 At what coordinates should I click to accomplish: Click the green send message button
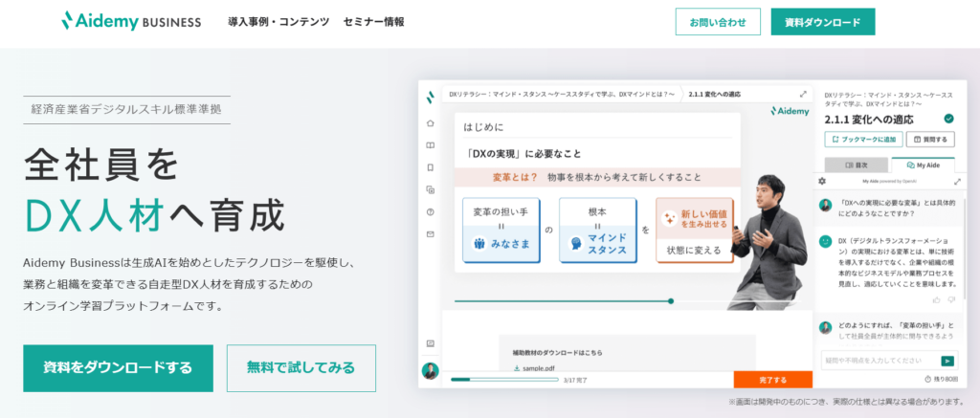point(949,361)
